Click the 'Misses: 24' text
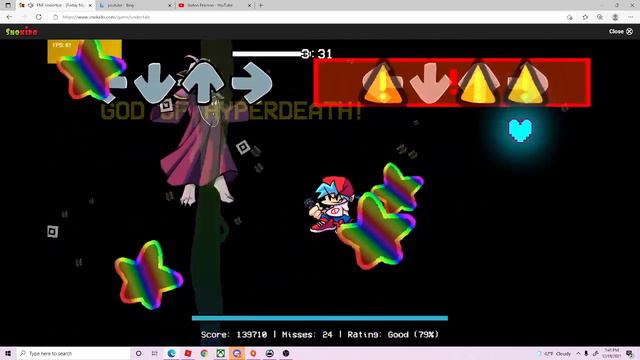640x360 pixels. click(x=307, y=335)
